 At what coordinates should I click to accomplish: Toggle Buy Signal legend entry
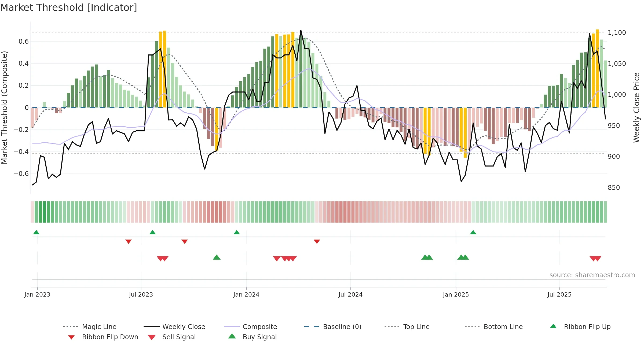[252, 337]
